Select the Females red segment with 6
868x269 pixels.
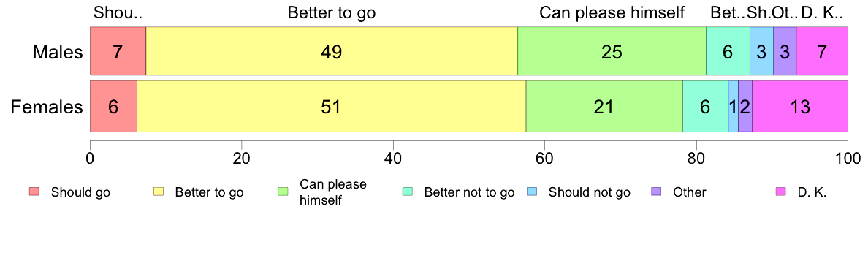point(113,106)
